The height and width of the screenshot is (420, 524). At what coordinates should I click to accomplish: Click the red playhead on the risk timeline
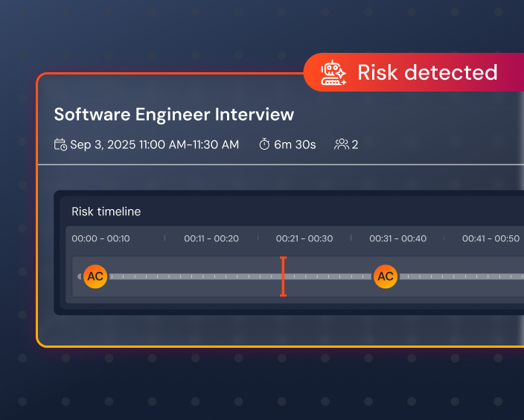[x=283, y=276]
